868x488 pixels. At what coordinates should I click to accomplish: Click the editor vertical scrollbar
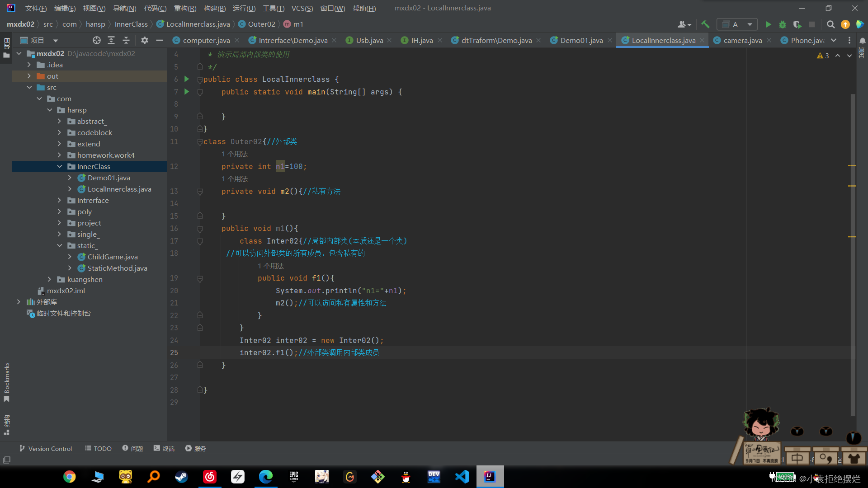[853, 255]
